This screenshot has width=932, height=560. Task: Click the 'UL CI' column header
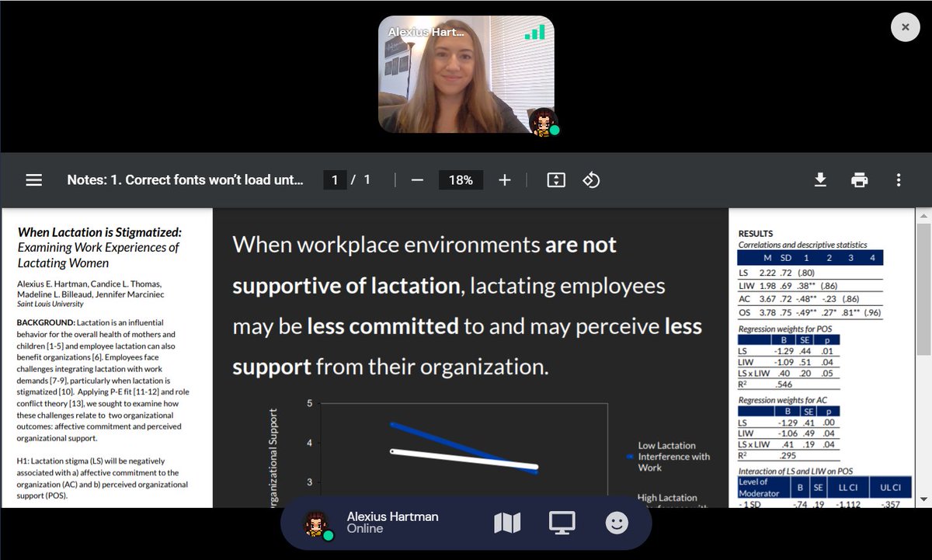(x=889, y=488)
